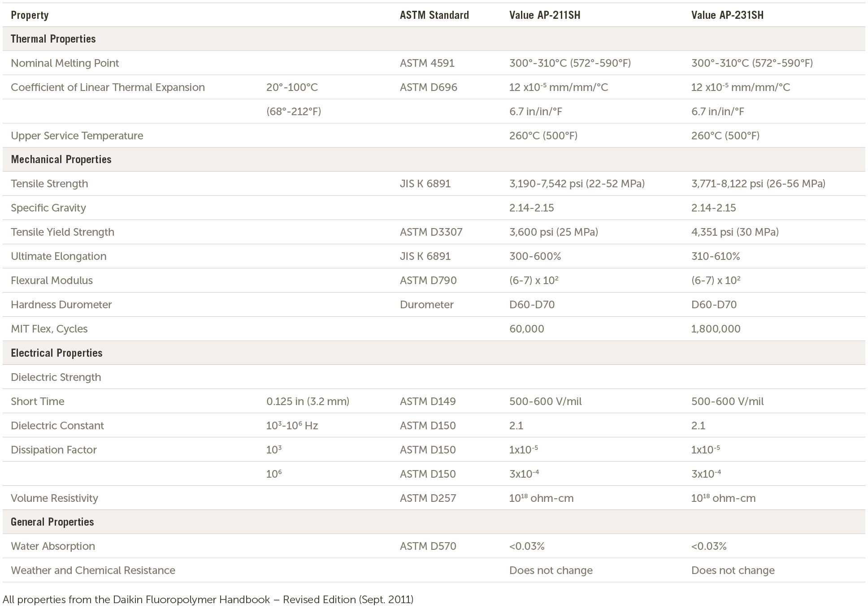
Task: Click the ASTM D3307 standard cell
Action: (431, 232)
